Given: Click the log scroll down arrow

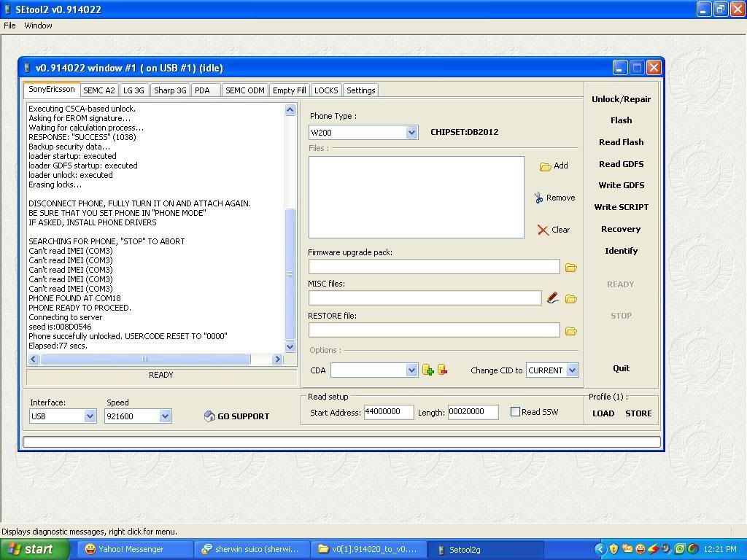Looking at the screenshot, I should point(290,346).
